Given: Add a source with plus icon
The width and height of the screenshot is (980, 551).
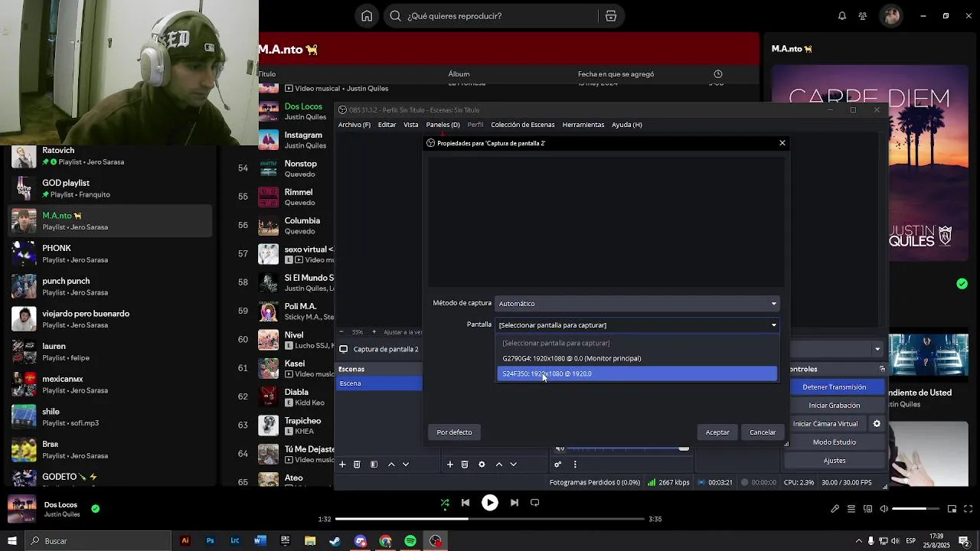Looking at the screenshot, I should [x=450, y=465].
